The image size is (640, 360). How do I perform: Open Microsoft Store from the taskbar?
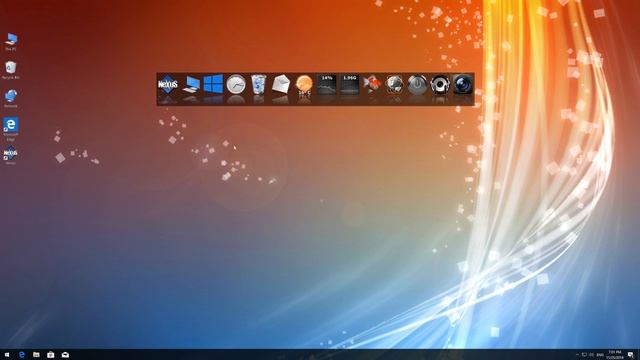tap(51, 355)
